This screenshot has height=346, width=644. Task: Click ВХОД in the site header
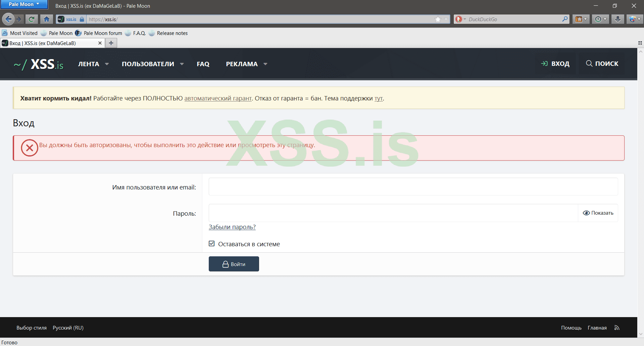(x=555, y=63)
